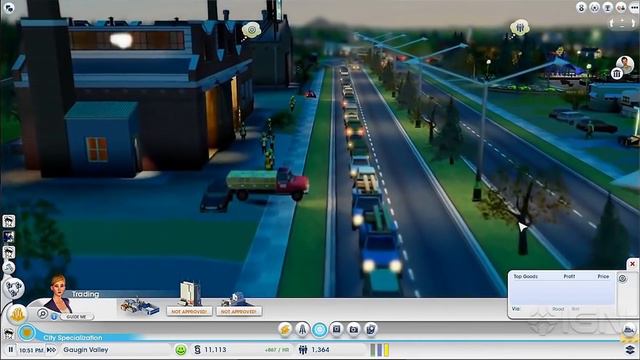The height and width of the screenshot is (360, 640).
Task: Select the highlighted blue round category icon
Action: [x=320, y=329]
